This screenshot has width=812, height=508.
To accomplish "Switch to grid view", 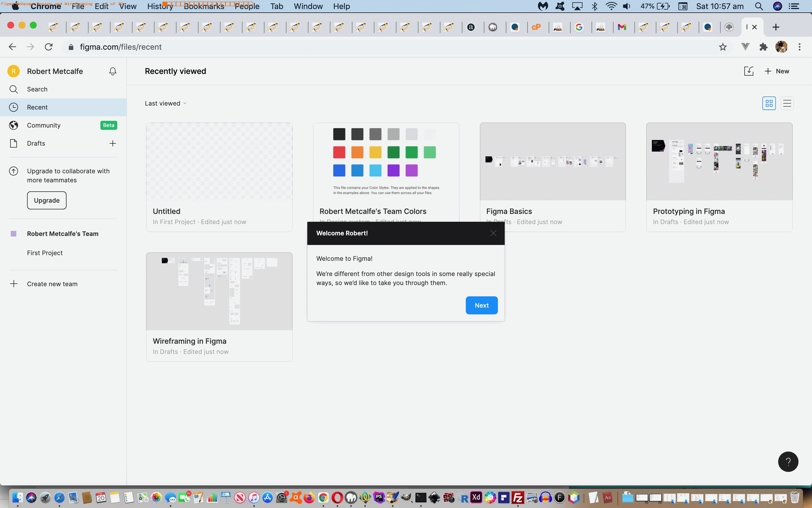I will click(769, 104).
